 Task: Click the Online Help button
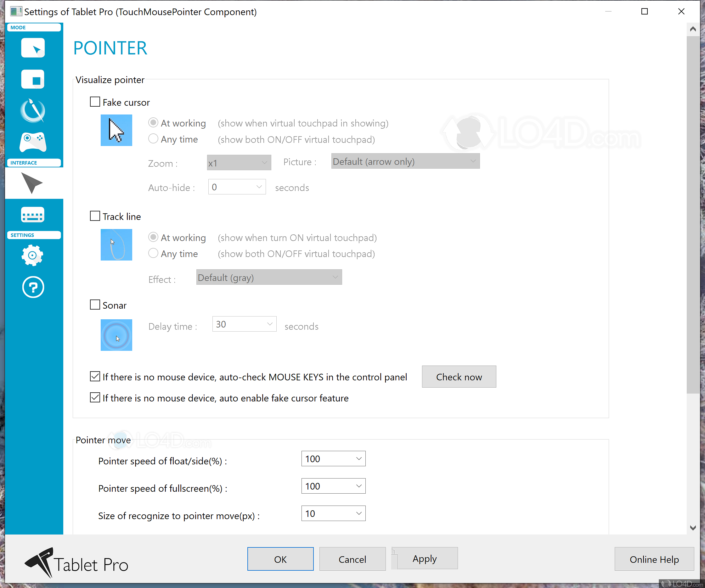tap(654, 559)
